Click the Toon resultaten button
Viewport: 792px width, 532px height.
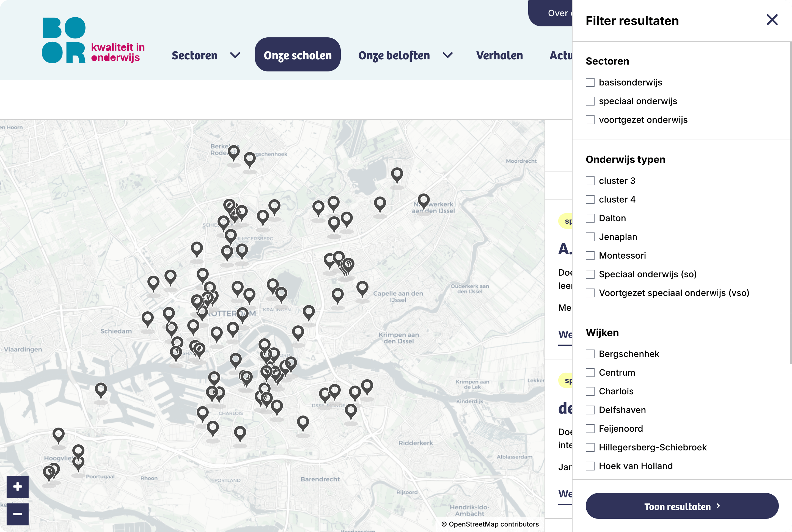tap(682, 506)
